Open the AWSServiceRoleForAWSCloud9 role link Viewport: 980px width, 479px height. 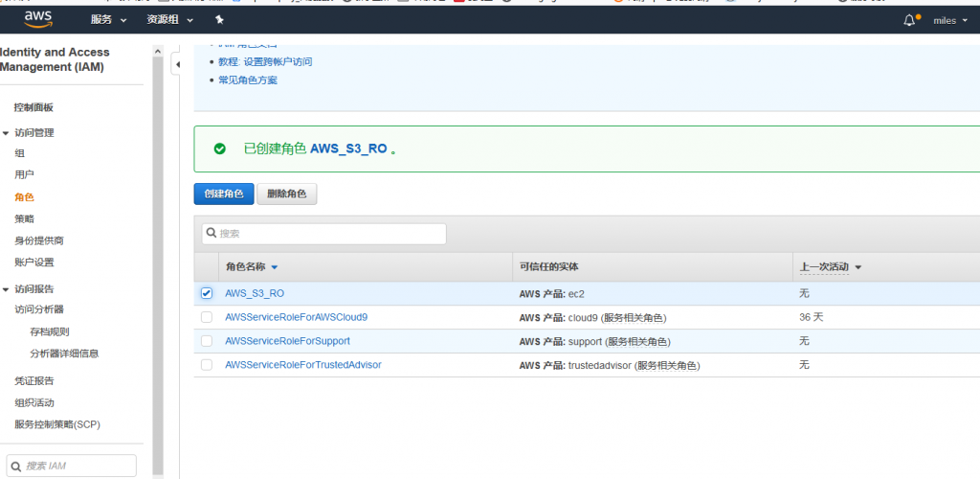[297, 317]
